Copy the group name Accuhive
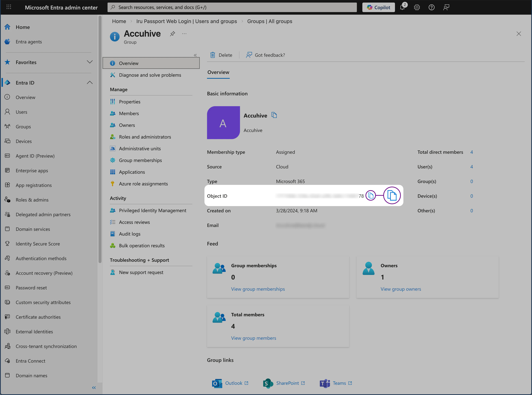532x395 pixels. coord(274,115)
